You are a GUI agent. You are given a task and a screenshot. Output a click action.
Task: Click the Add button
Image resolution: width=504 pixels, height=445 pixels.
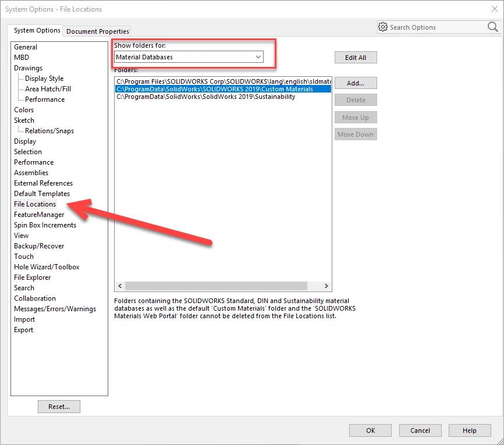(355, 83)
